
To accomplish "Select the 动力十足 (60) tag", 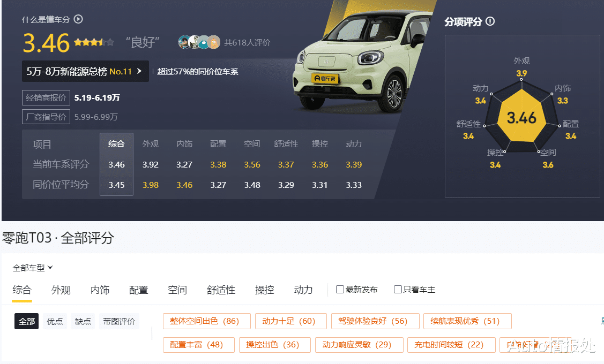I will pos(291,321).
